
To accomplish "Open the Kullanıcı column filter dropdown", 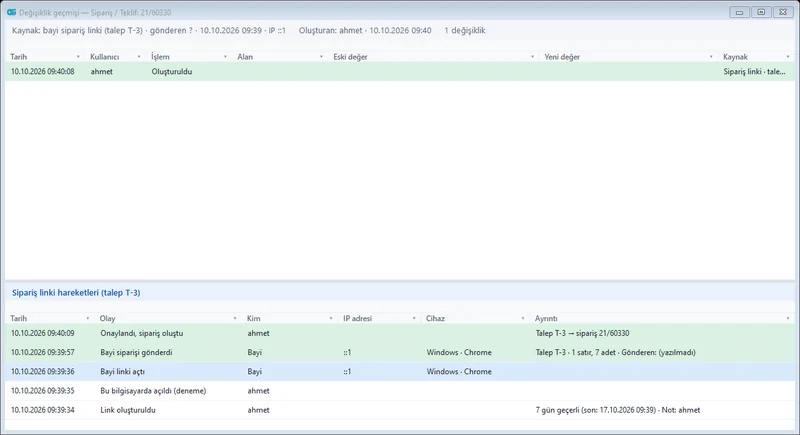I will tap(139, 57).
